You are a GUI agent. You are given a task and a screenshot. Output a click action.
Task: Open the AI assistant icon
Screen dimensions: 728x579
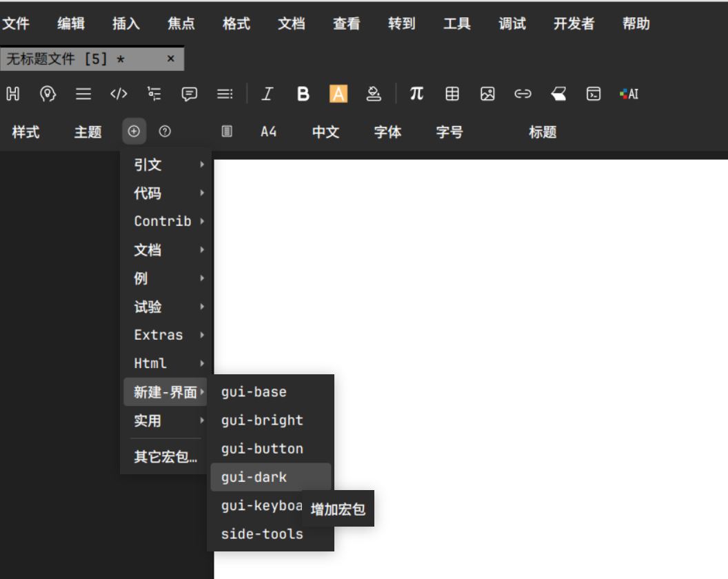(629, 94)
